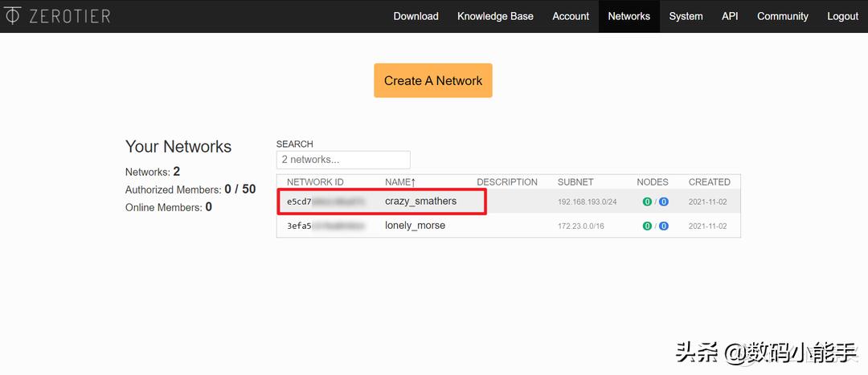Open the Download page
The height and width of the screenshot is (375, 868).
click(x=416, y=16)
